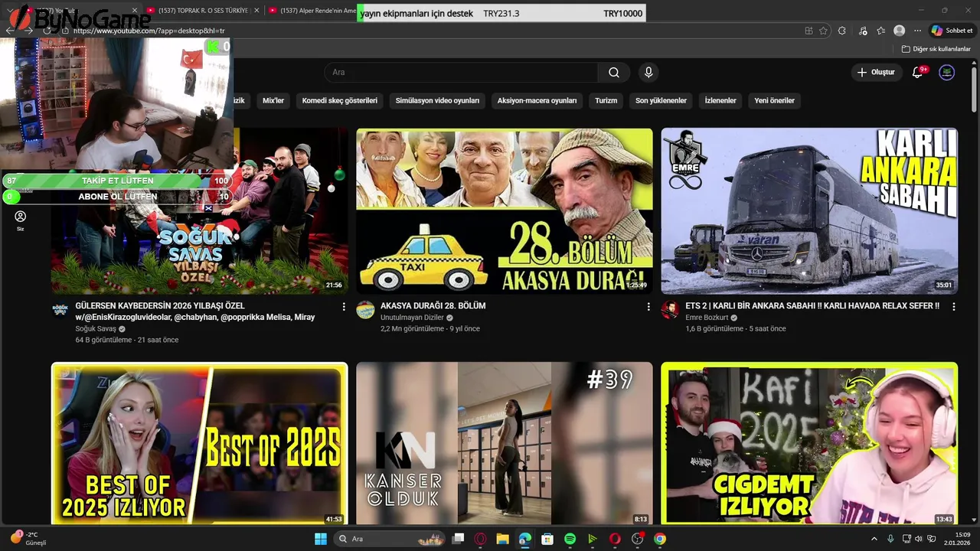Select the Simülasyon video oyunları chip
The height and width of the screenshot is (551, 980).
(x=437, y=100)
